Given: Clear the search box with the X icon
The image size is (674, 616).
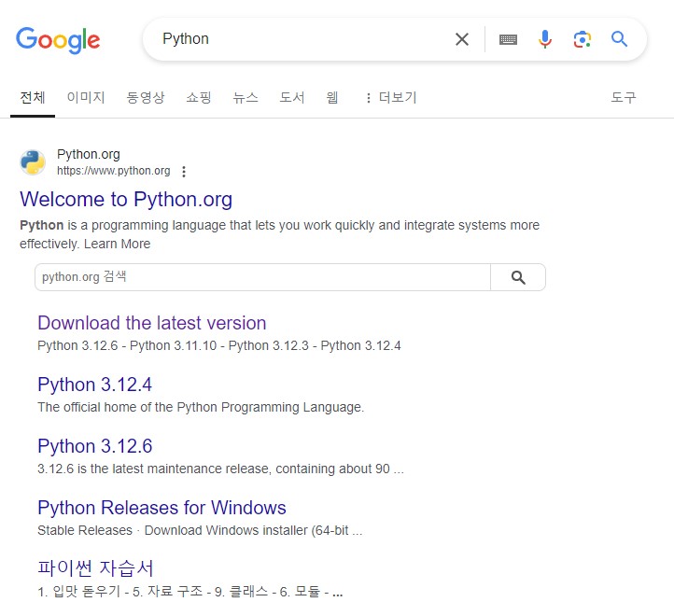Looking at the screenshot, I should (462, 39).
